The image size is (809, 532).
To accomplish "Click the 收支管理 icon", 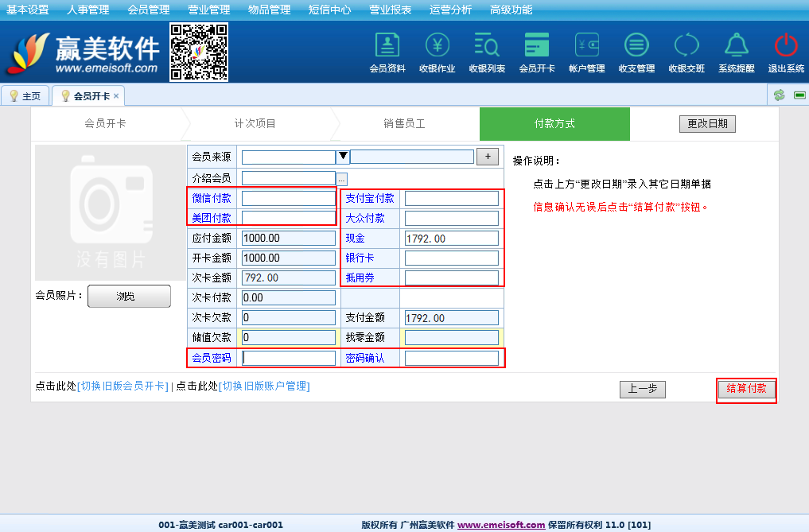I will pos(636,45).
